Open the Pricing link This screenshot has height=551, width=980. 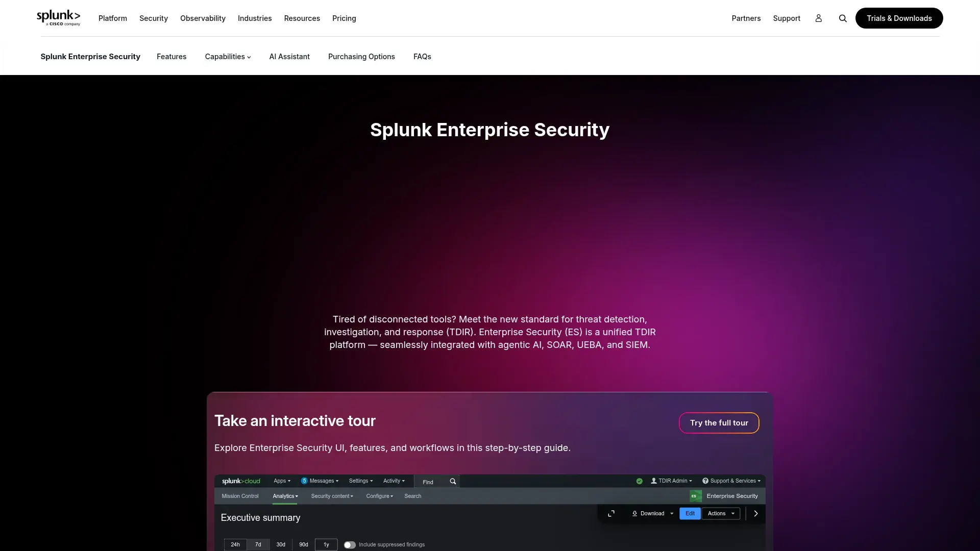pos(344,18)
